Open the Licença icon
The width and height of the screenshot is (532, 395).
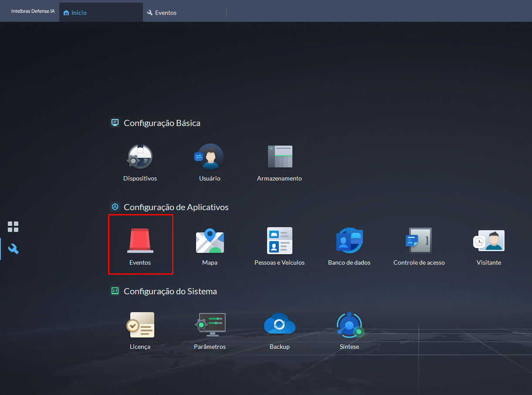pos(140,325)
